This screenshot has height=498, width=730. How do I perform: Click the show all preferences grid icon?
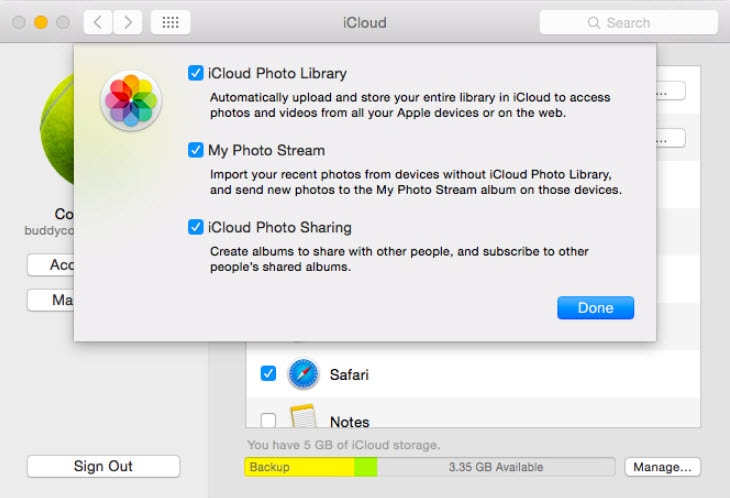170,22
